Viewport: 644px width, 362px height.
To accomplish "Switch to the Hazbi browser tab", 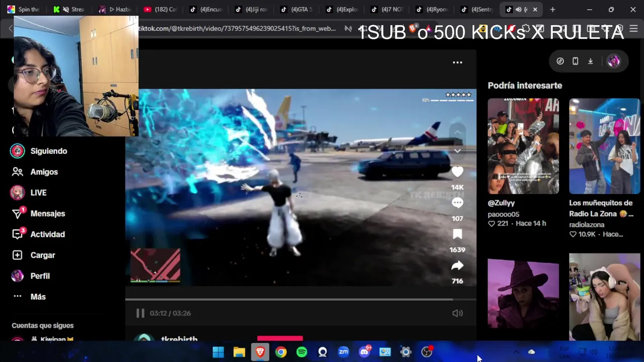I will 116,9.
